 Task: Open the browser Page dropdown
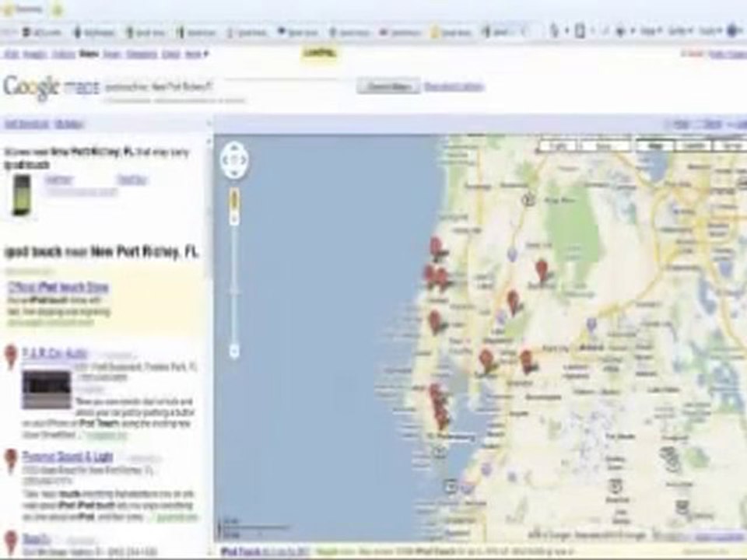(651, 32)
